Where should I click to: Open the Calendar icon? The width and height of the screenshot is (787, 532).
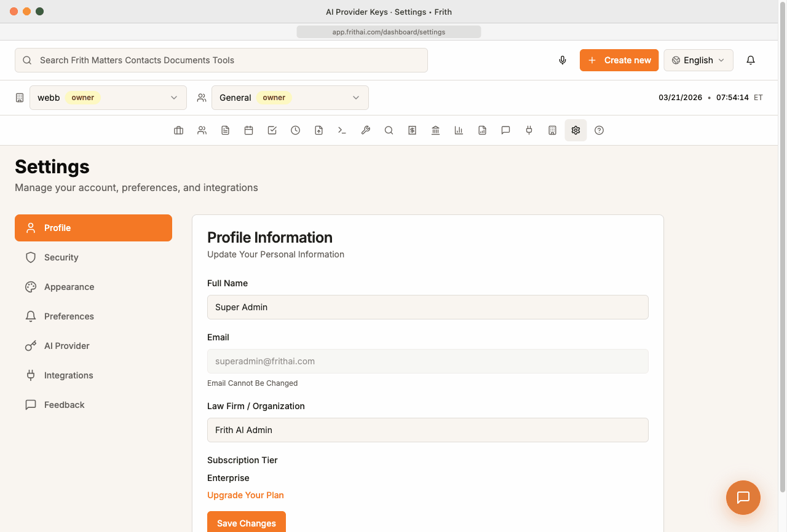(248, 130)
